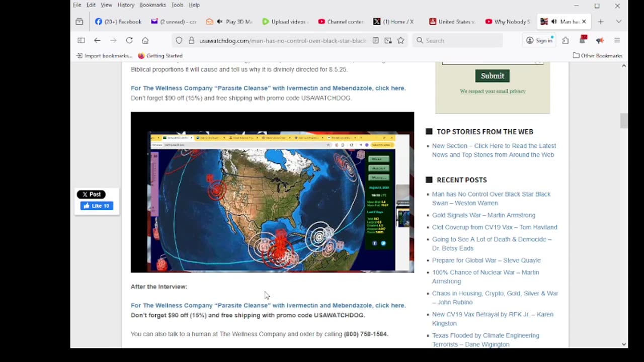
Task: Click the page vertical scrollbar thumb
Action: point(624,121)
